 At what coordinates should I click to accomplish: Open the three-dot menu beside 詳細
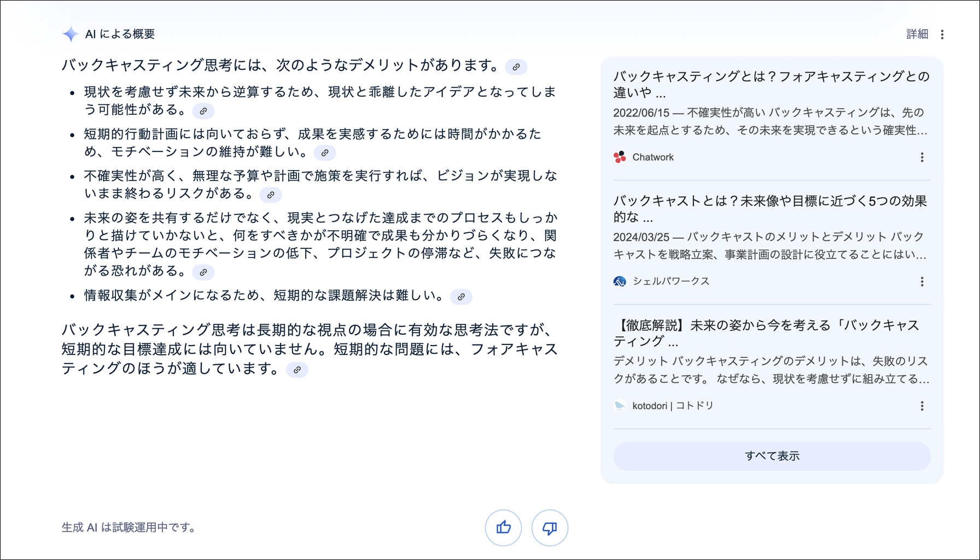pos(942,34)
